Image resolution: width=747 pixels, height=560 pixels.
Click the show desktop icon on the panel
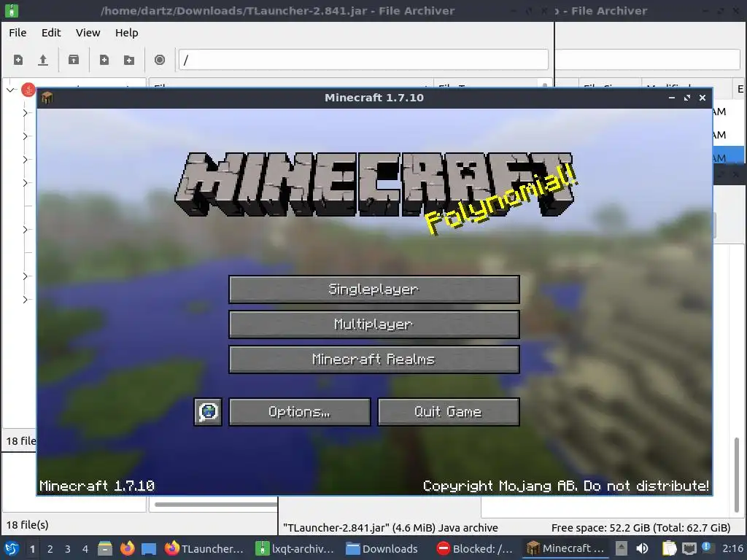pyautogui.click(x=149, y=548)
